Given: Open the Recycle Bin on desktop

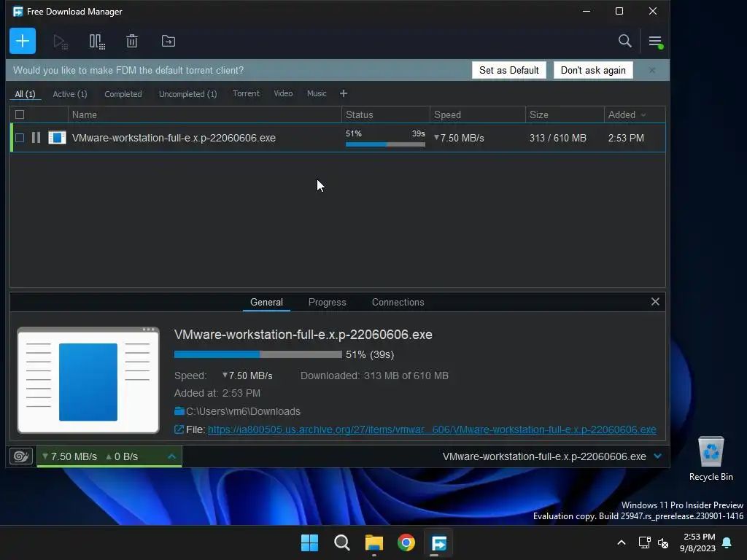Looking at the screenshot, I should 711,459.
